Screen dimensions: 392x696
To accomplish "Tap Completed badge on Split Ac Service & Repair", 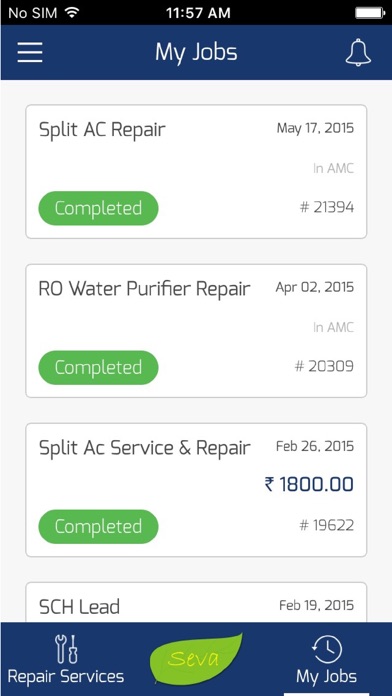I will click(98, 526).
